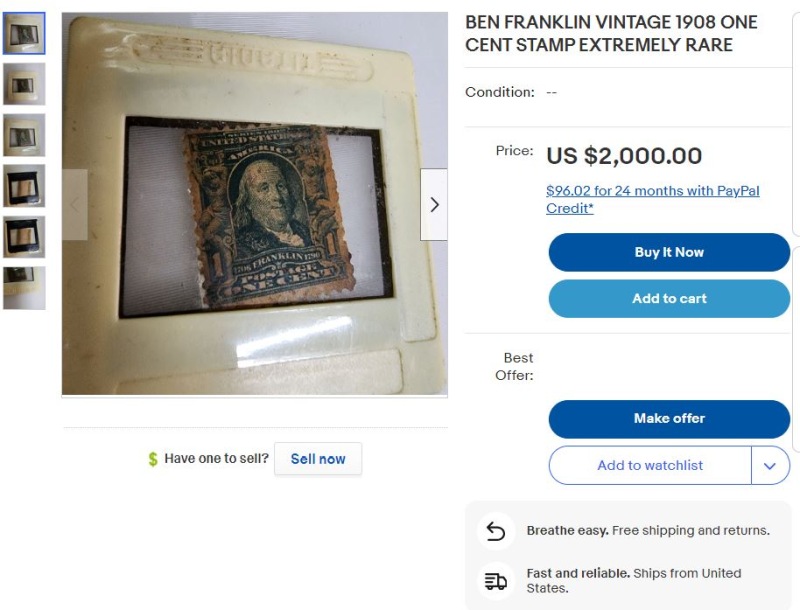Click the free returns arrow icon
The width and height of the screenshot is (800, 610).
pyautogui.click(x=496, y=531)
